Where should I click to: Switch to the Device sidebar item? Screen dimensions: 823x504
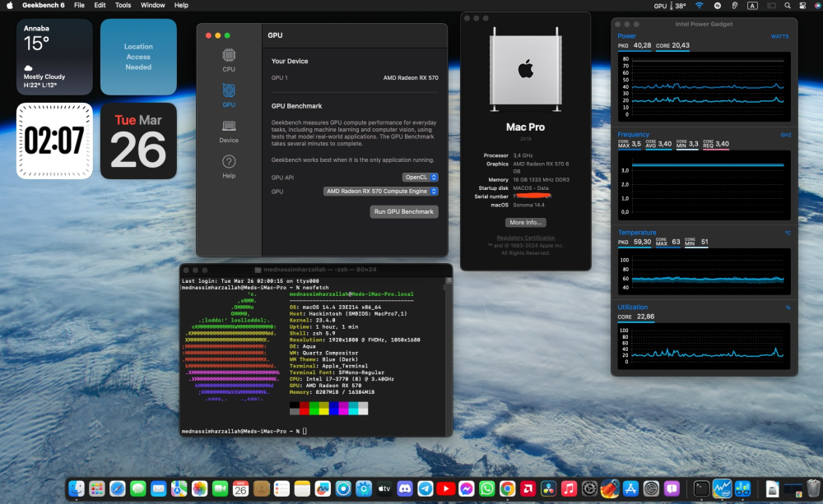229,131
